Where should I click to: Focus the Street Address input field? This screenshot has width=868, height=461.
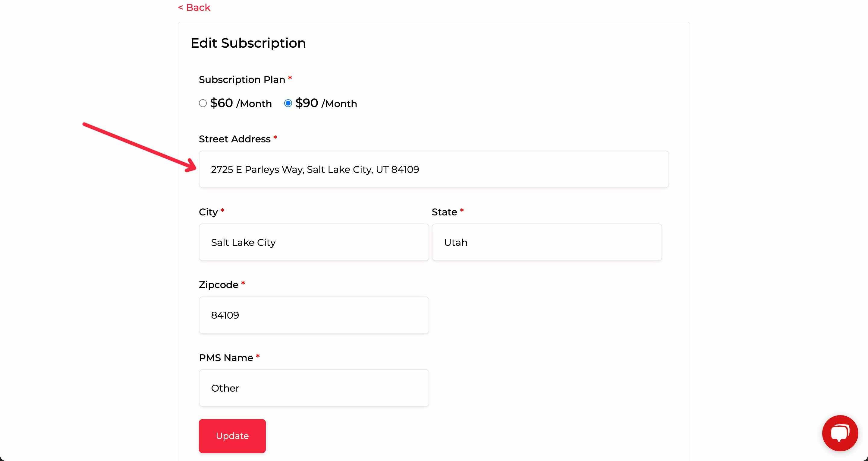pos(434,169)
